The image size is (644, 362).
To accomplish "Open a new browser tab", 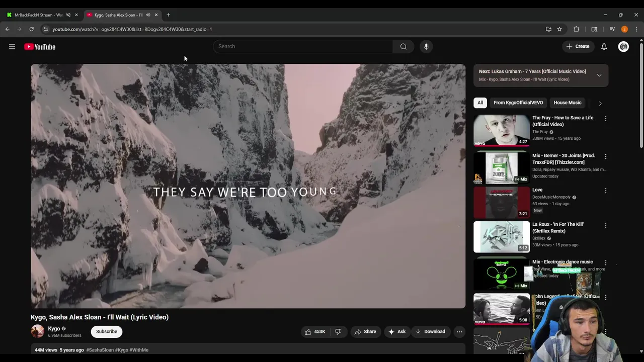I will 169,15.
